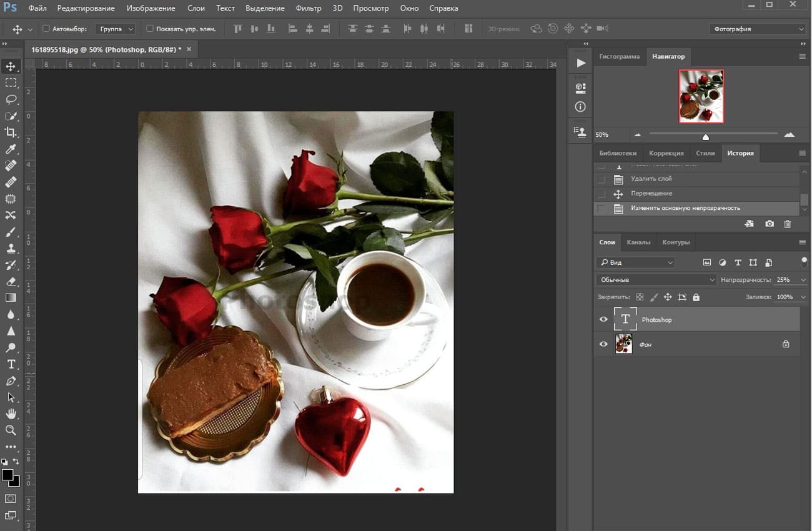Viewport: 812px width, 531px height.
Task: Filter layers by type layers
Action: click(x=738, y=262)
